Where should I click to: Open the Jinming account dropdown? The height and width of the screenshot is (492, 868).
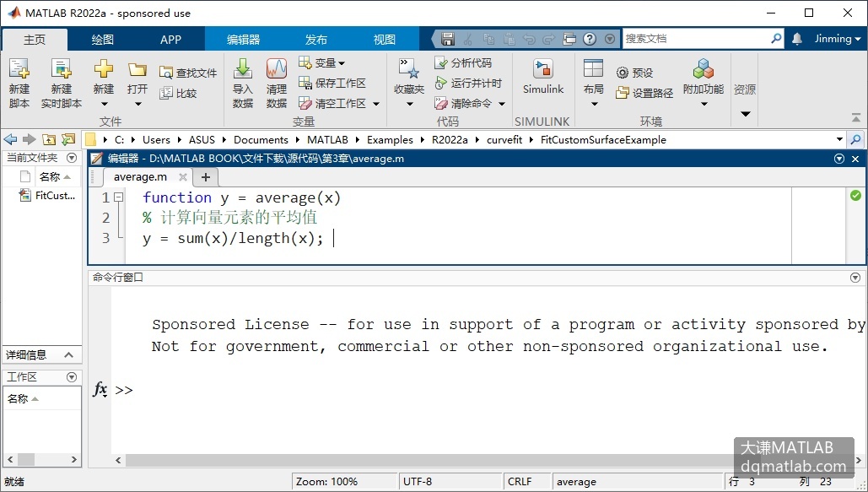838,39
